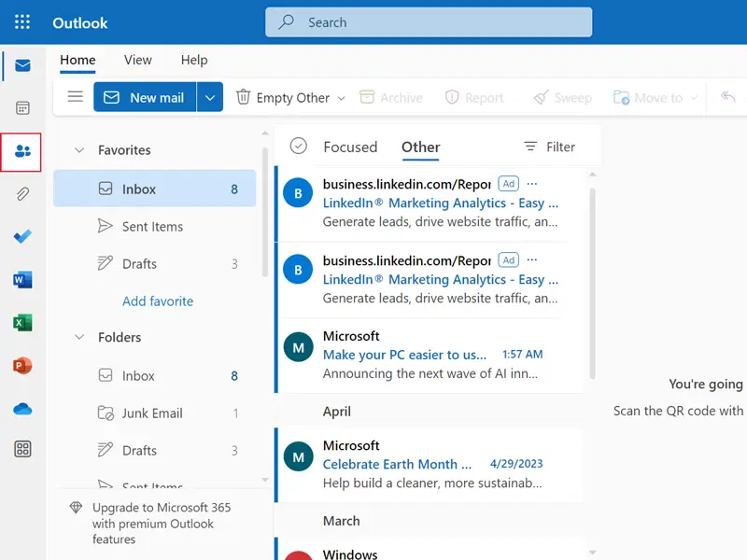Screen dimensions: 747x560
Task: Collapse the Favorites section
Action: click(x=79, y=150)
